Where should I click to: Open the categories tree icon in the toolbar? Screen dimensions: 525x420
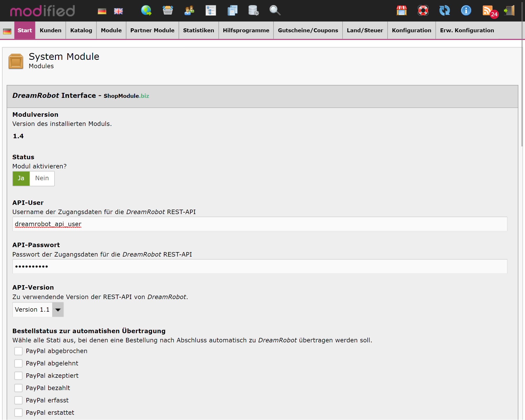click(211, 10)
